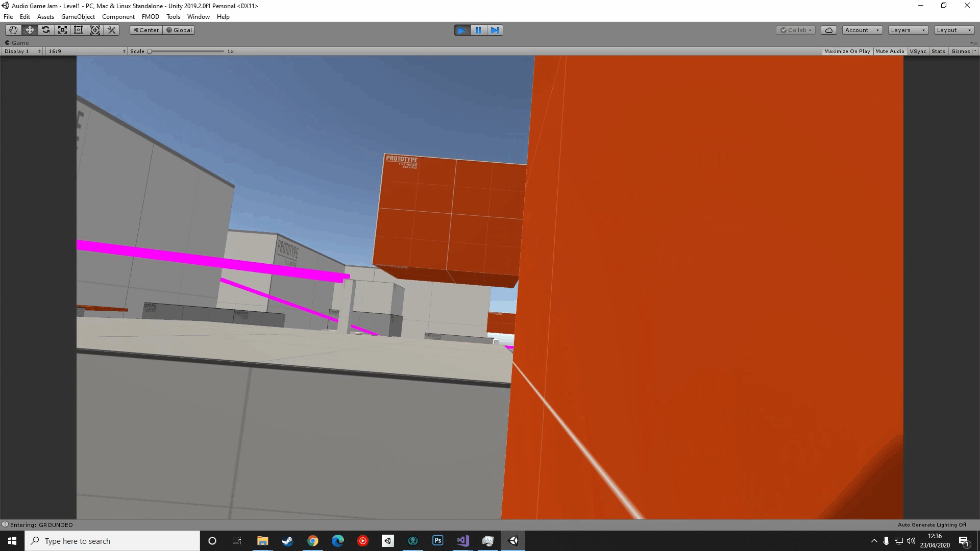This screenshot has width=980, height=551.
Task: Open the cloud services icon
Action: coord(828,30)
